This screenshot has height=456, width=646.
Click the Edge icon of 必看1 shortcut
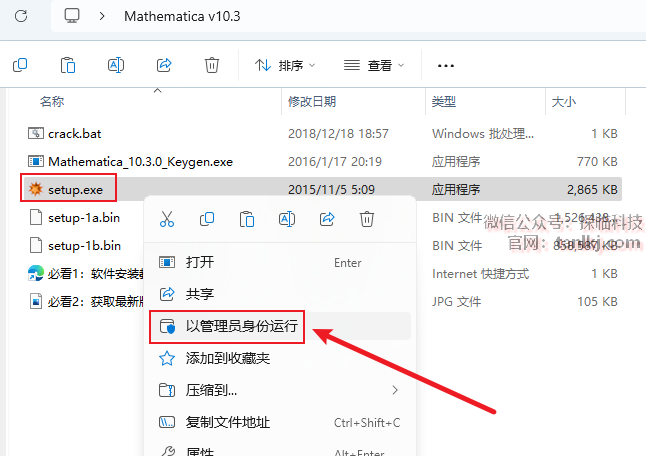36,273
